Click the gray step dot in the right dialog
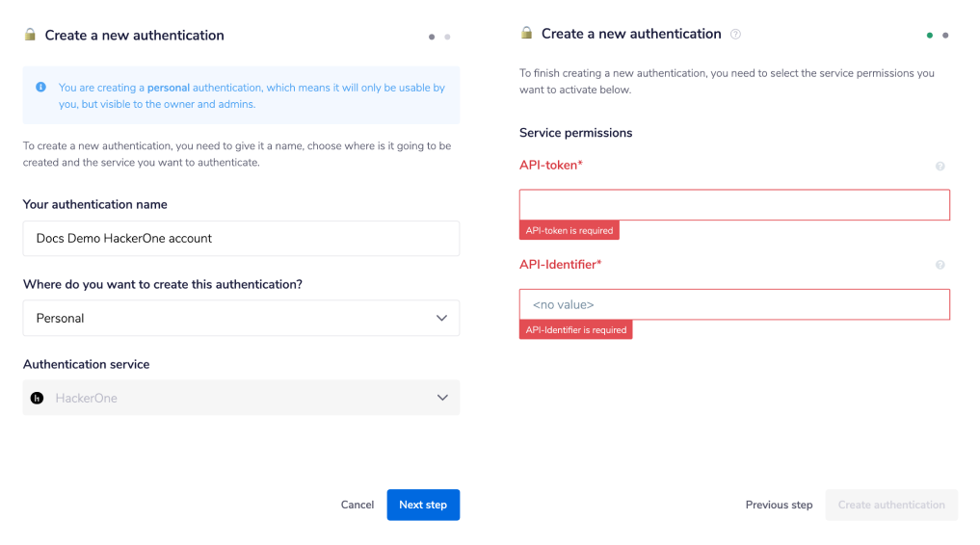The image size is (980, 545). point(945,35)
